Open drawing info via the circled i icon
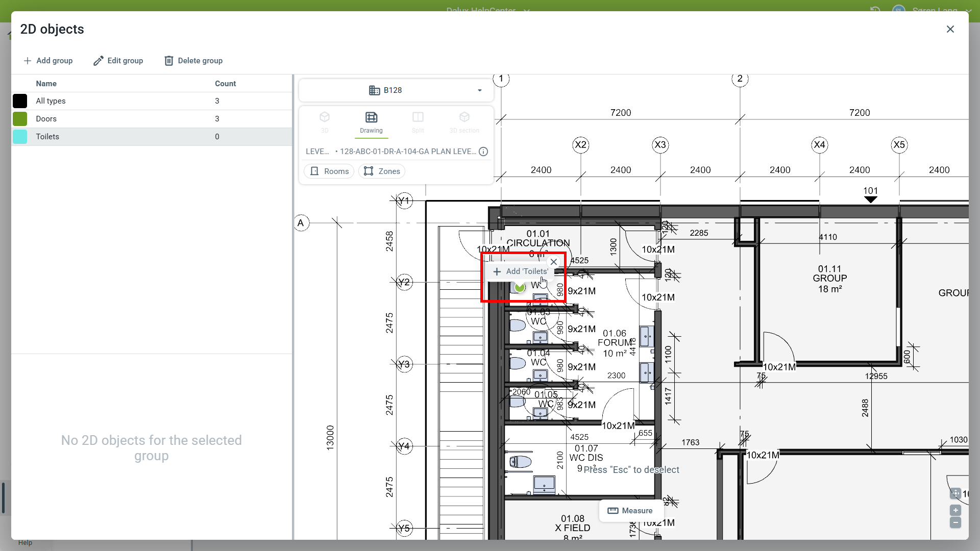Screen dimensions: 980x551 tap(483, 152)
